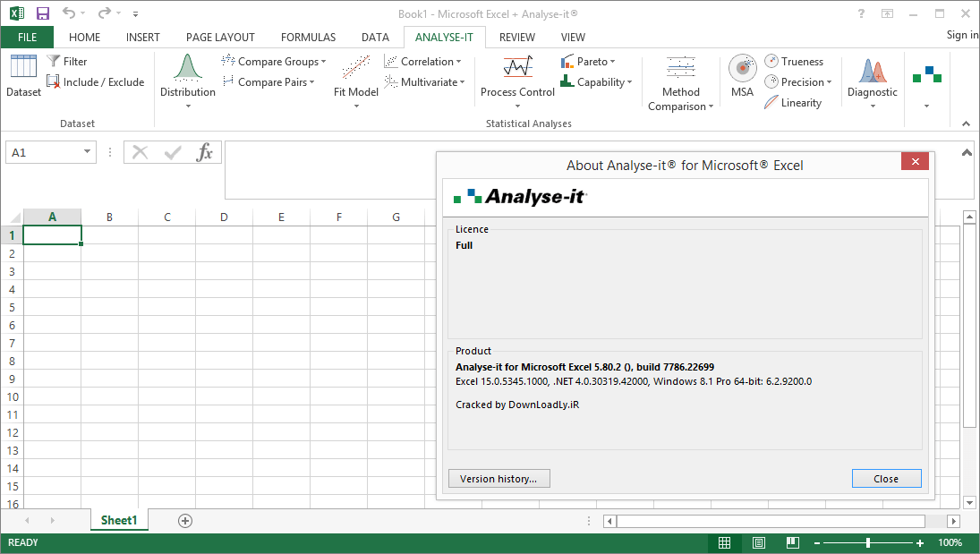The image size is (980, 554).
Task: Open the Diagnostic analysis tool
Action: [x=872, y=81]
